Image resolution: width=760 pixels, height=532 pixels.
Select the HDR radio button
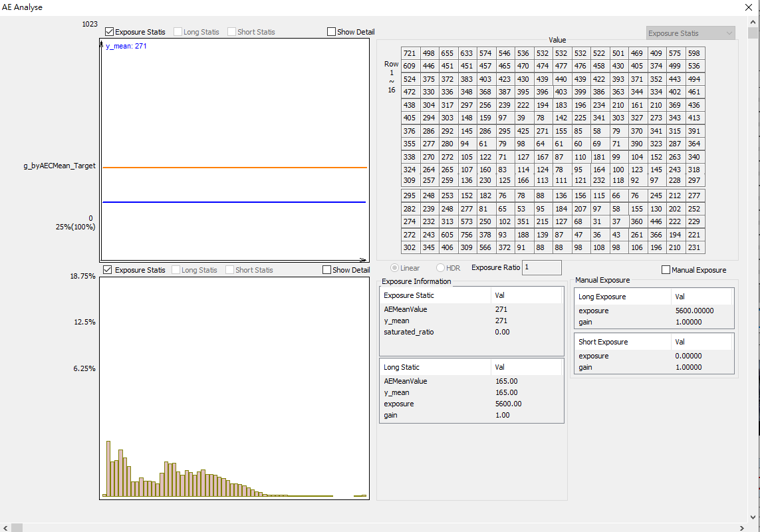(441, 268)
